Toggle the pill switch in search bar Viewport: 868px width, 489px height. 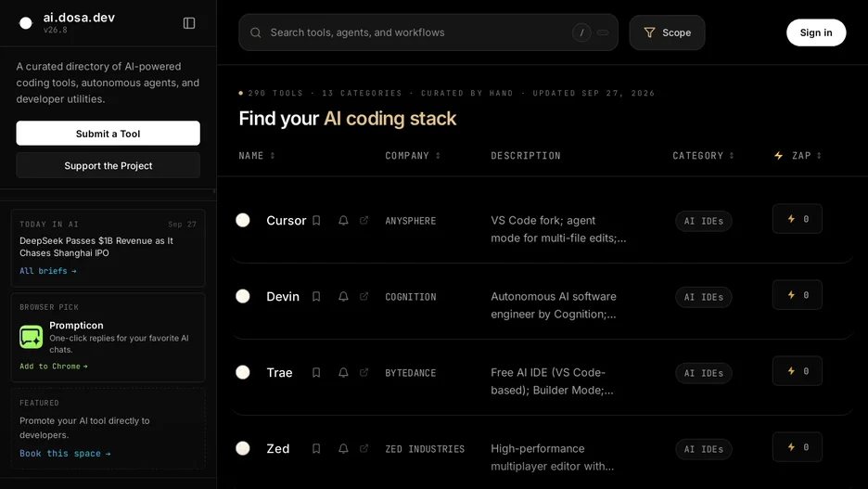[603, 32]
